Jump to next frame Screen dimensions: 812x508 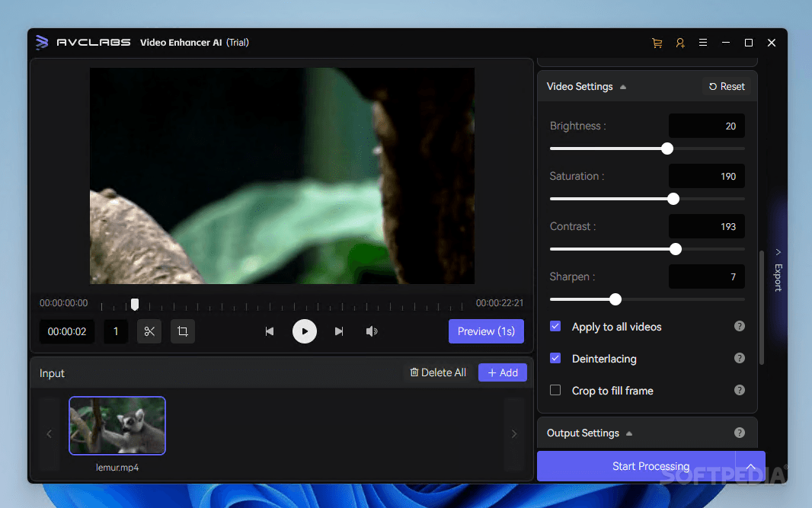pos(339,331)
